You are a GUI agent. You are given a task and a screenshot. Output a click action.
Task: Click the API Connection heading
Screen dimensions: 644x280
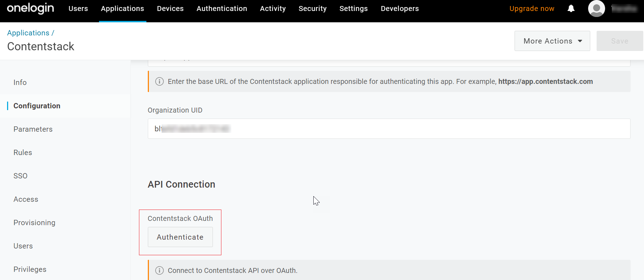tap(181, 184)
